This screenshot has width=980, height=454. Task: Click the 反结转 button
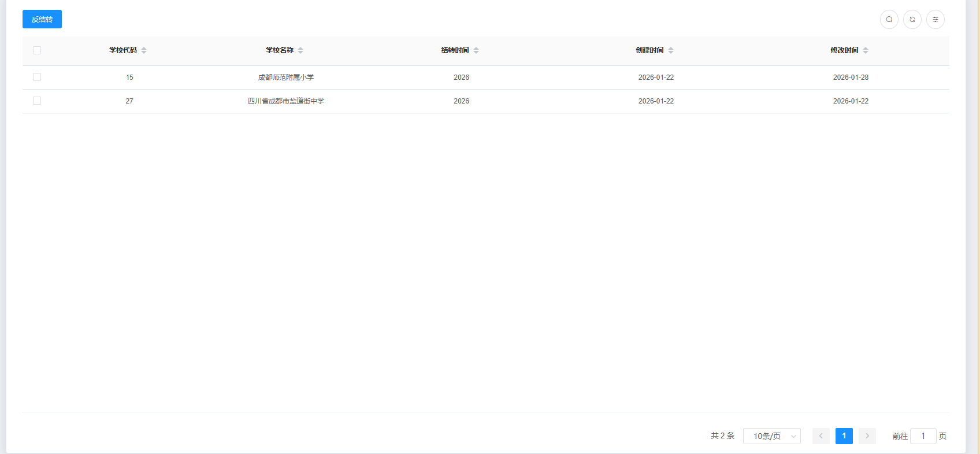(42, 20)
